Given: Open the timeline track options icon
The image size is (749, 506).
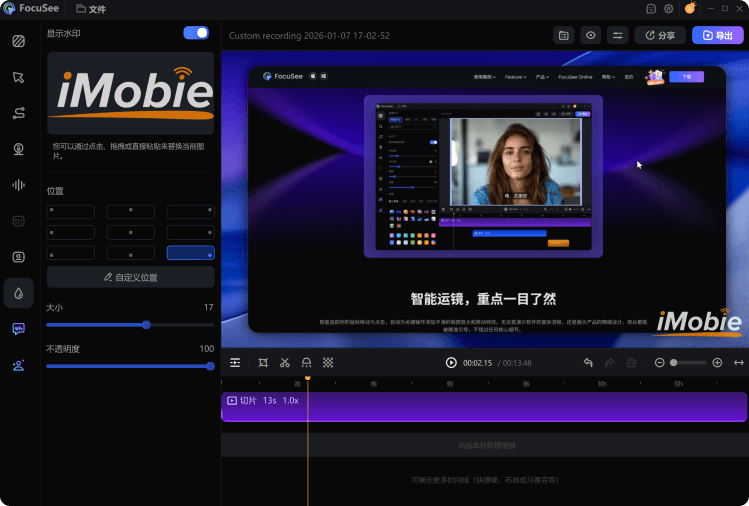Looking at the screenshot, I should [x=235, y=363].
